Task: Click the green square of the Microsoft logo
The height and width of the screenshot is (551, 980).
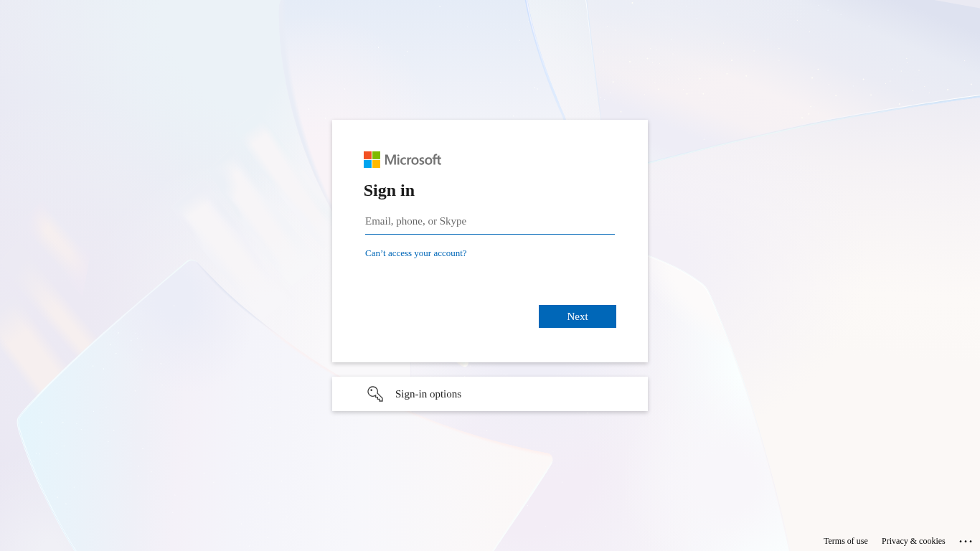Action: point(376,155)
